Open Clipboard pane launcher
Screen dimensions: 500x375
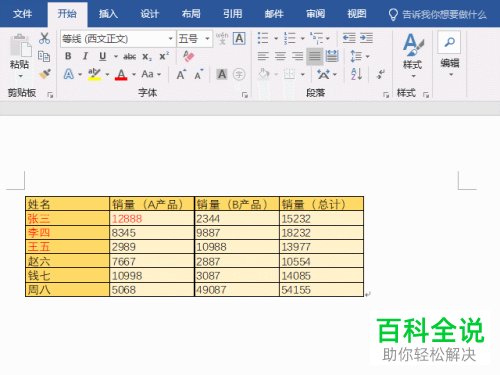pos(50,95)
